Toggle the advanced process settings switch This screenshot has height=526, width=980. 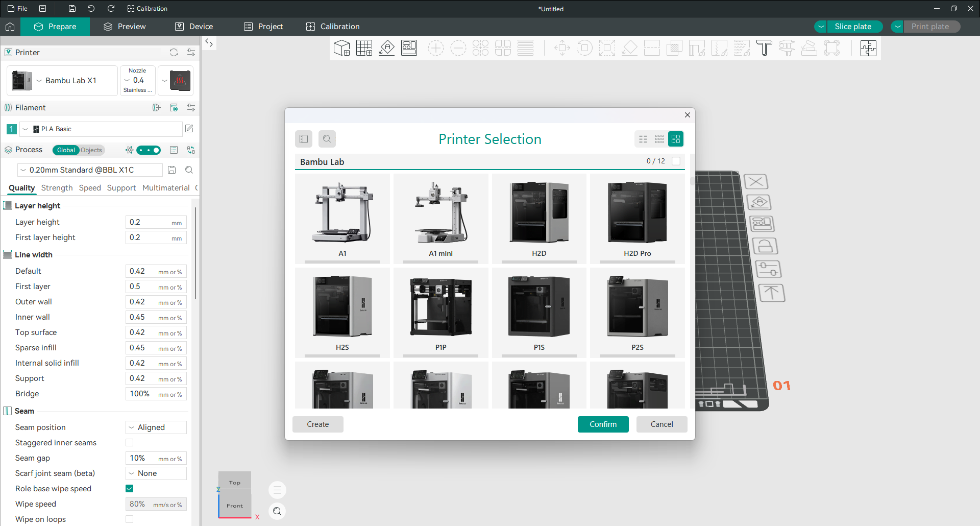click(149, 150)
